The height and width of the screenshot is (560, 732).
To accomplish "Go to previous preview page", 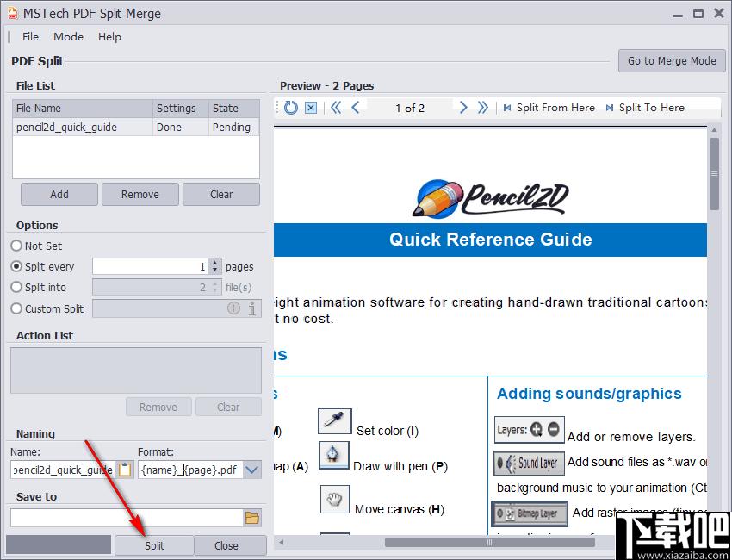I will pos(356,108).
